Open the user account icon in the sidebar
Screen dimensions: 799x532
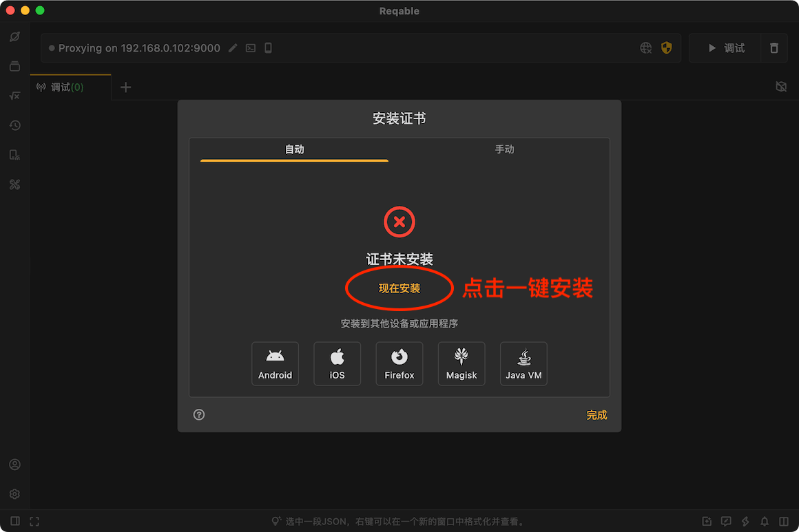pos(14,465)
